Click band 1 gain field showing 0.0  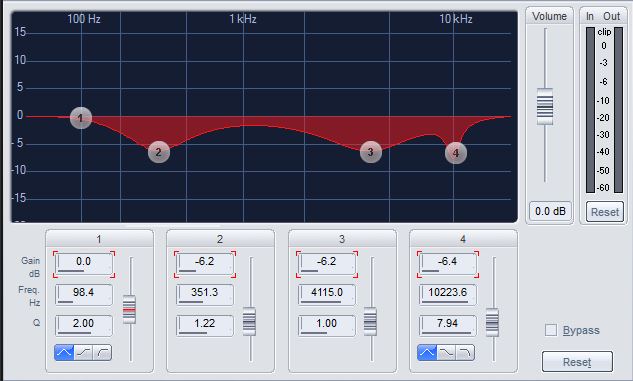(x=84, y=264)
